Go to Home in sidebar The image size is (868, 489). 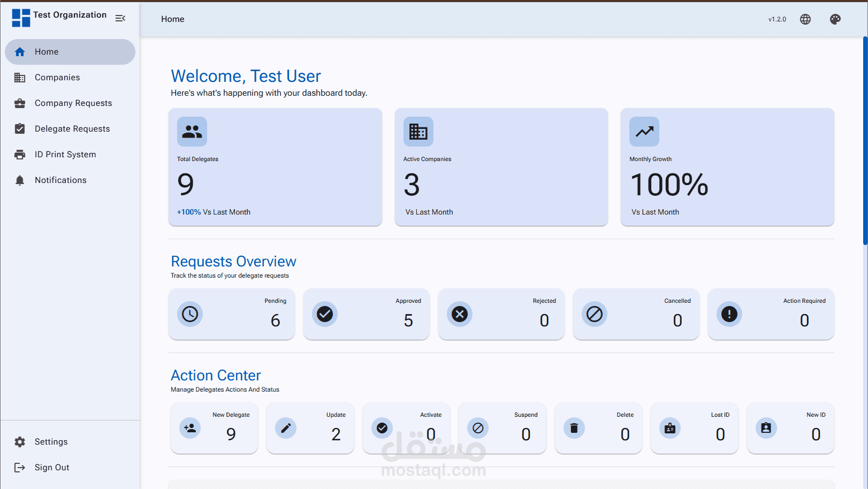70,52
